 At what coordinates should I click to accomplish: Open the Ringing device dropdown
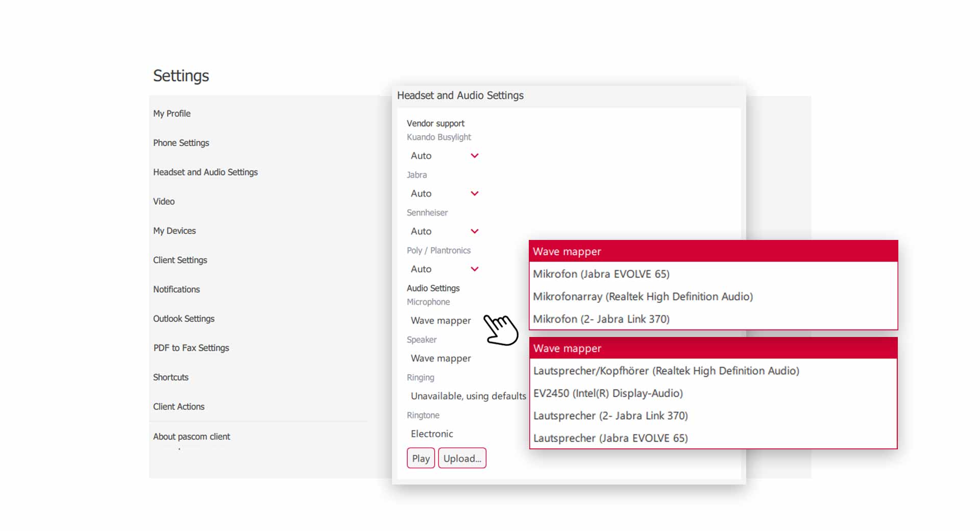pos(468,396)
